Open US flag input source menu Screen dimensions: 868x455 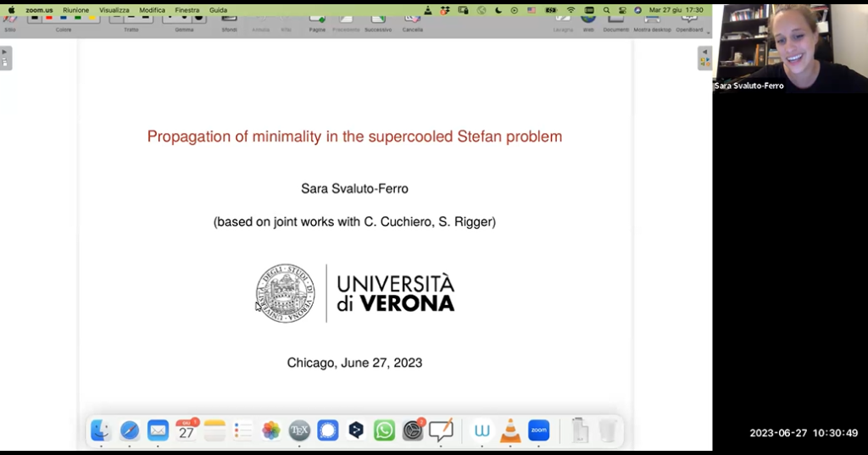tap(531, 10)
